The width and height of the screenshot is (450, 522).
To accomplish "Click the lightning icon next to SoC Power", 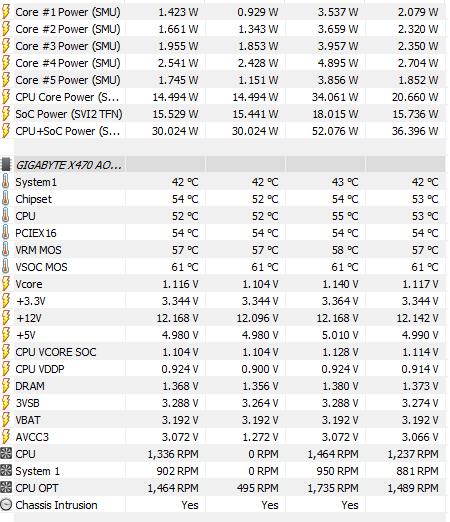I will pyautogui.click(x=6, y=114).
